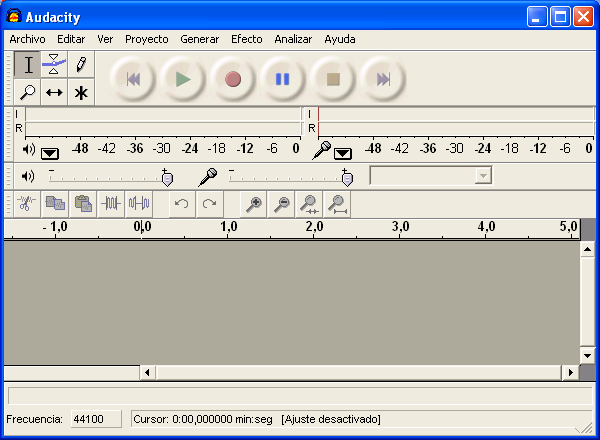This screenshot has height=440, width=600.
Task: Select the Selection (I-beam) tool
Action: (28, 65)
